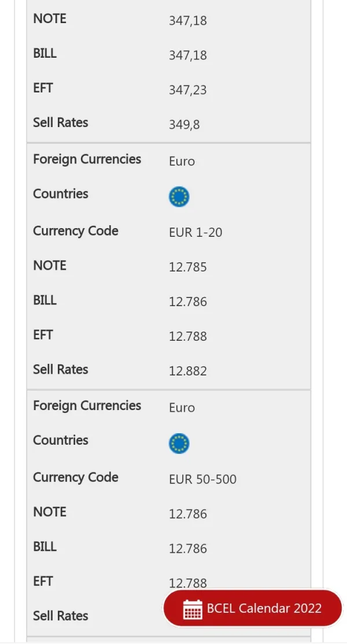Click the calendar icon in the red button

coord(193,609)
